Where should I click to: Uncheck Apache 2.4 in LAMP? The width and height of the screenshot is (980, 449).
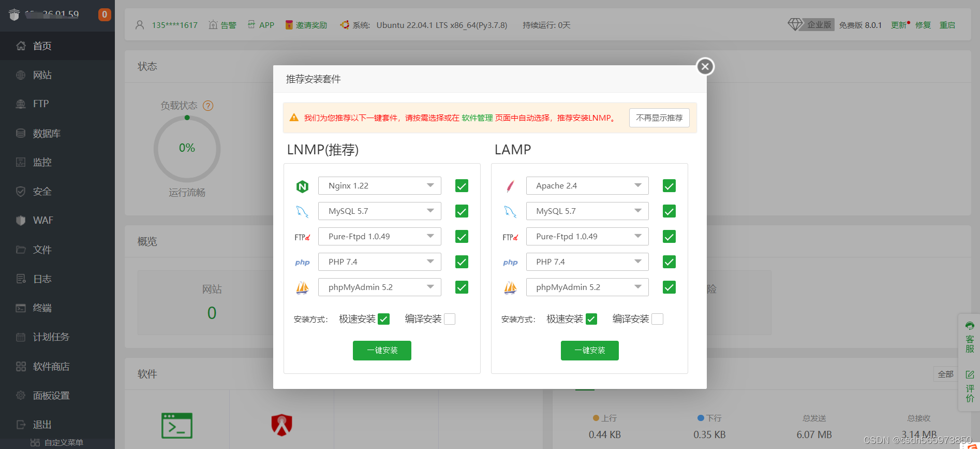669,186
